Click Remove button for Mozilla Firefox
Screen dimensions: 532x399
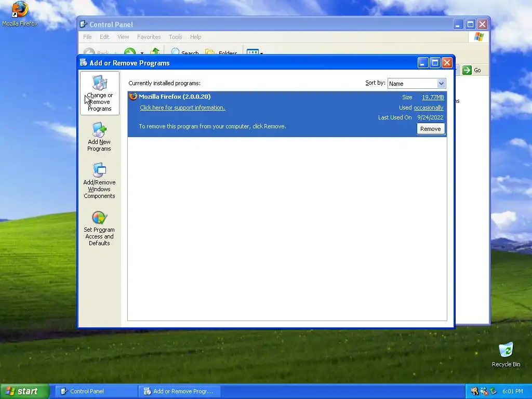point(431,129)
